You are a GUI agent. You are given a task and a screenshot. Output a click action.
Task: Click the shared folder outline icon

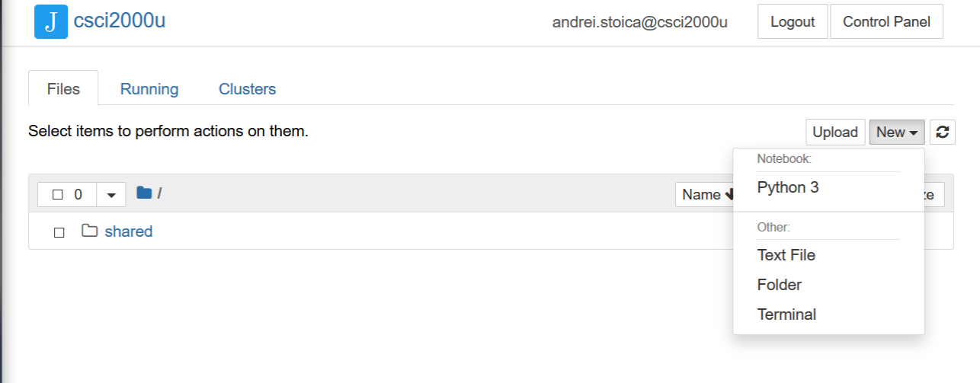(x=90, y=231)
